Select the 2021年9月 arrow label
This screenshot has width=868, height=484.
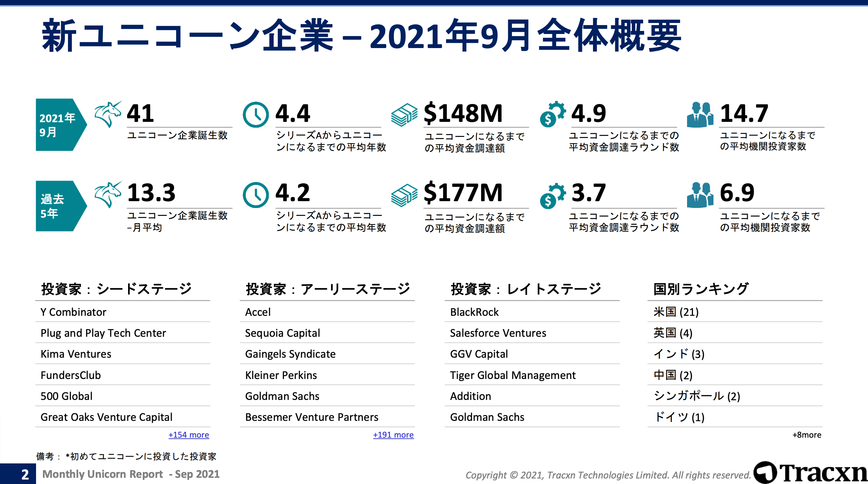coord(58,125)
